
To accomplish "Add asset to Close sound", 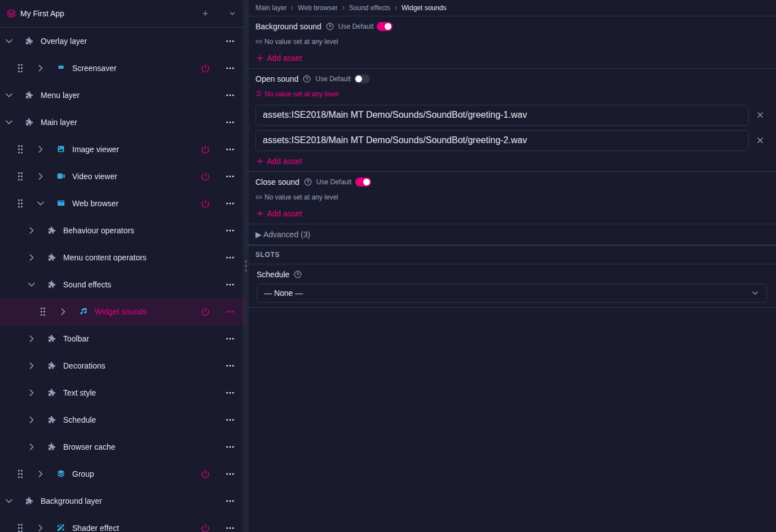I will pyautogui.click(x=279, y=214).
